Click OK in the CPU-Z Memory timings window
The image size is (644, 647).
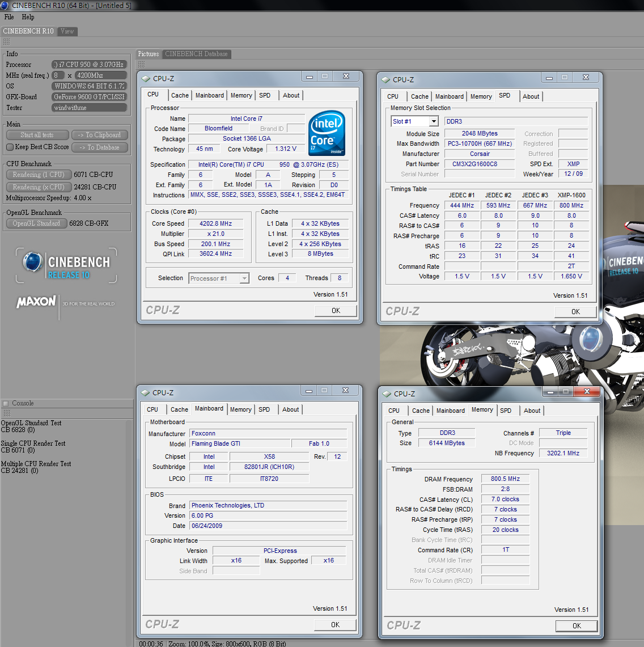(x=577, y=626)
